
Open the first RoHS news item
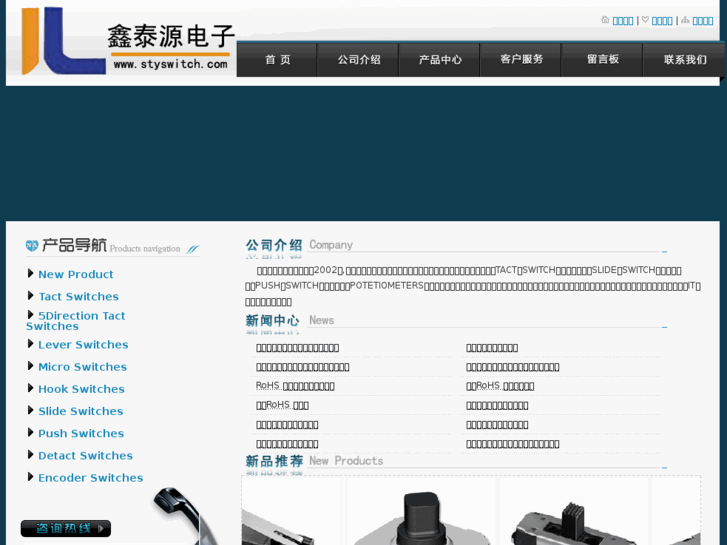click(295, 386)
